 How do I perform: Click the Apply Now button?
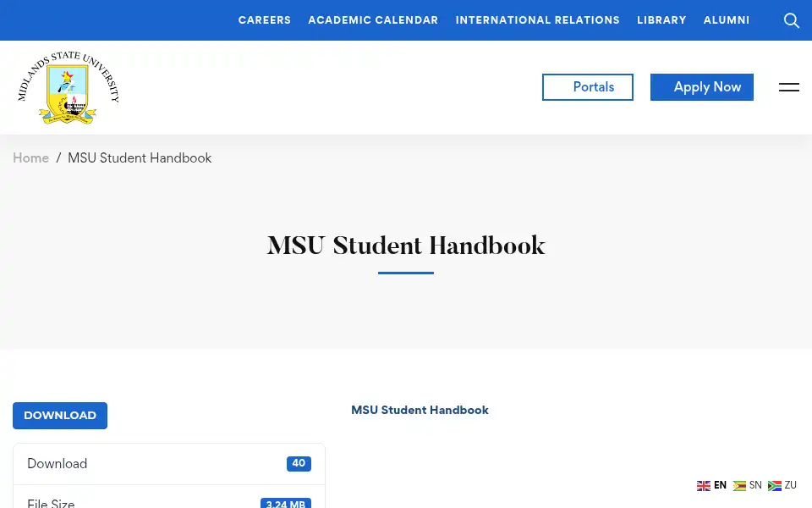(x=702, y=87)
